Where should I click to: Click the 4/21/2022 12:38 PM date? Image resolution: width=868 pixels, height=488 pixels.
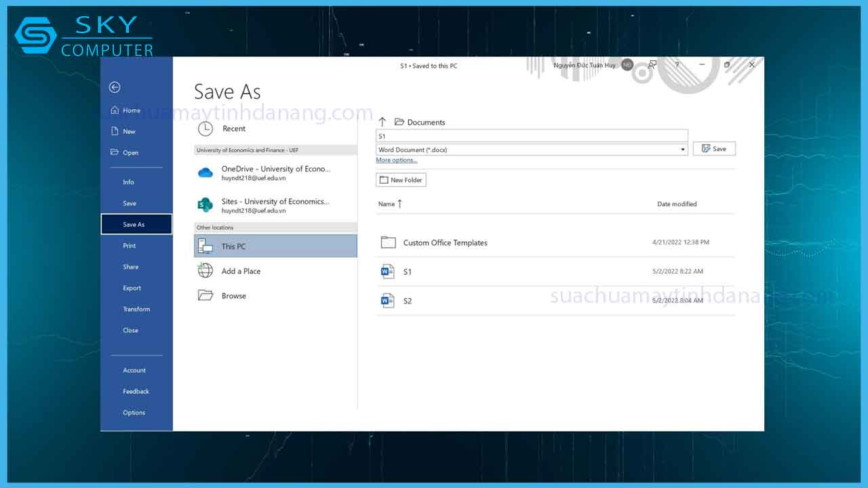pos(681,242)
